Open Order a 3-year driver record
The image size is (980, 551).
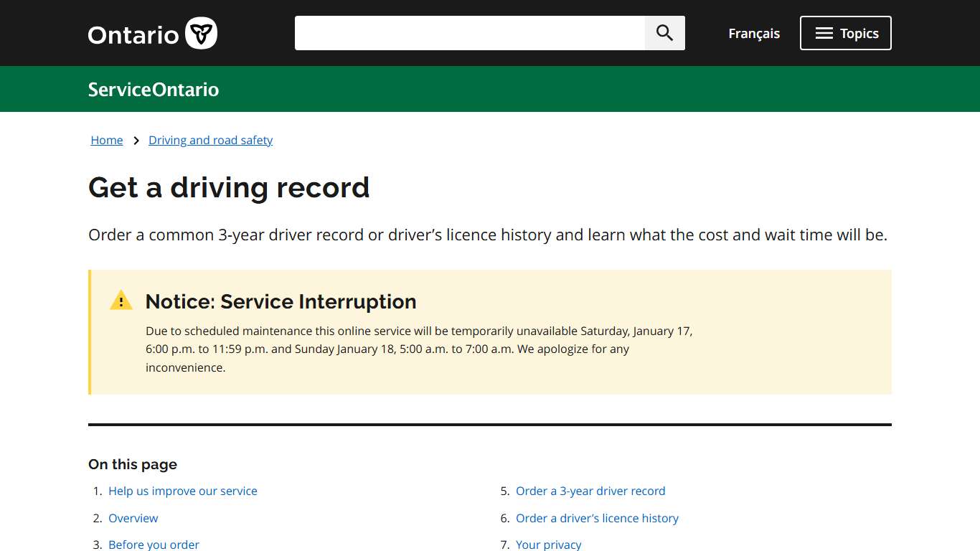590,491
